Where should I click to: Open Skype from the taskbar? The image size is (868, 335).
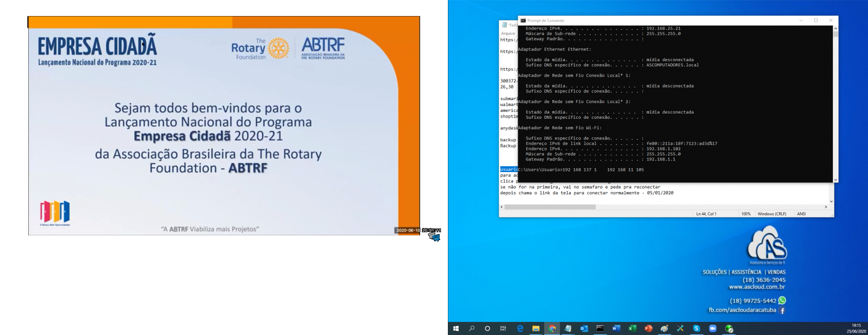[697, 328]
